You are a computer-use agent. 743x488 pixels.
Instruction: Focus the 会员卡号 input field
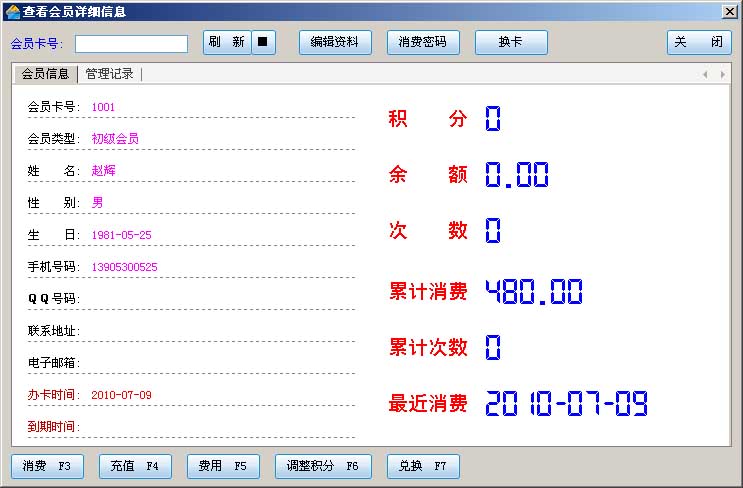tap(131, 44)
